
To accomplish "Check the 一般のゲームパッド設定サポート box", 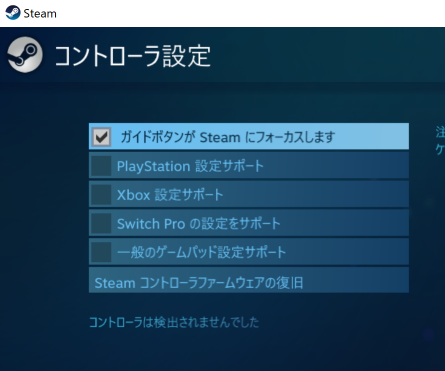I will tap(101, 252).
